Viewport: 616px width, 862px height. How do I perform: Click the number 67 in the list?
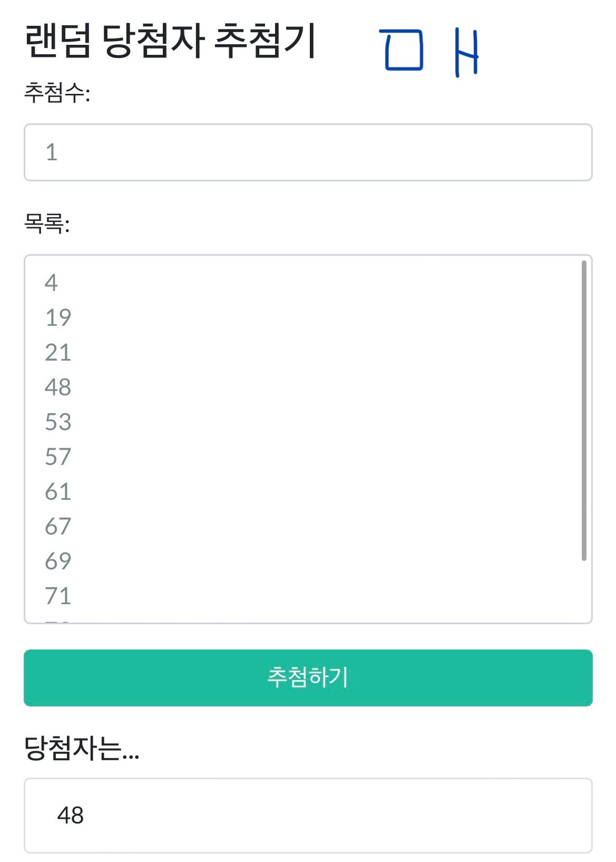tap(58, 527)
